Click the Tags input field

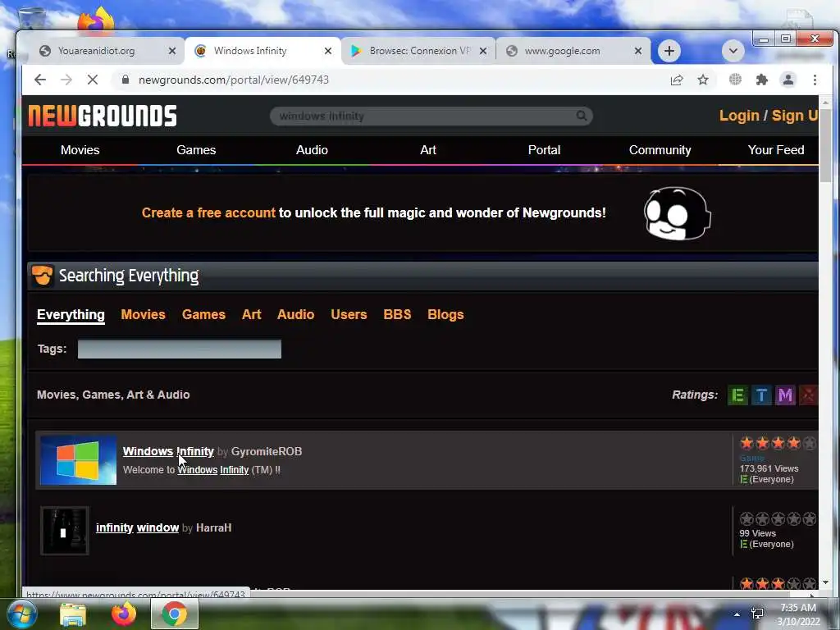coord(180,349)
